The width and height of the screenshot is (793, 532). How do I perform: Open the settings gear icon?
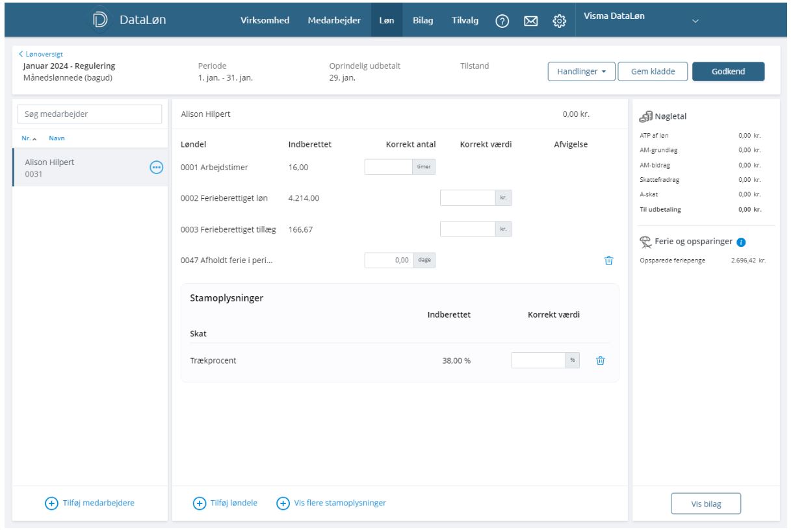pyautogui.click(x=558, y=20)
